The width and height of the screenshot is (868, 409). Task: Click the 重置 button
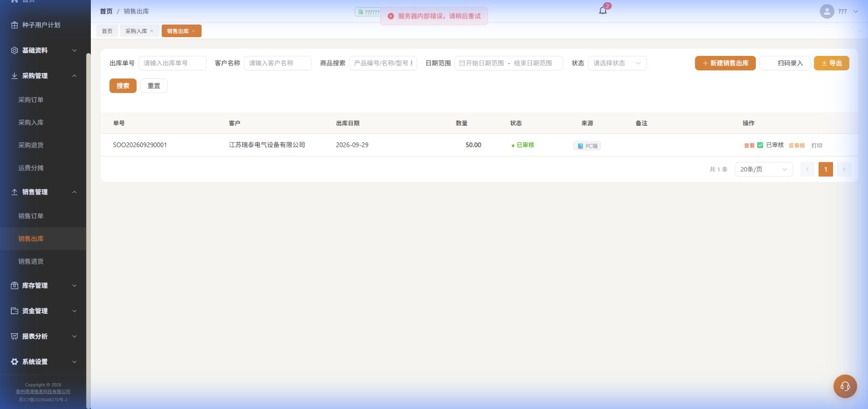pyautogui.click(x=154, y=86)
